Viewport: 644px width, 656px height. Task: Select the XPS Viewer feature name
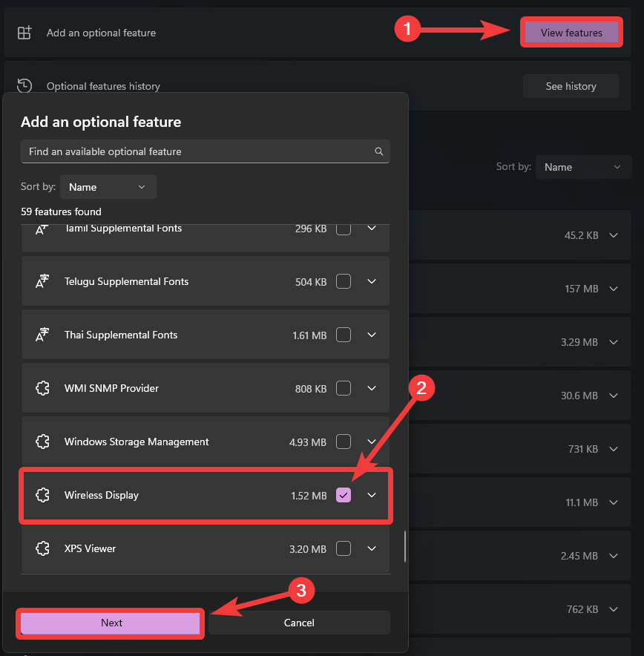click(90, 548)
